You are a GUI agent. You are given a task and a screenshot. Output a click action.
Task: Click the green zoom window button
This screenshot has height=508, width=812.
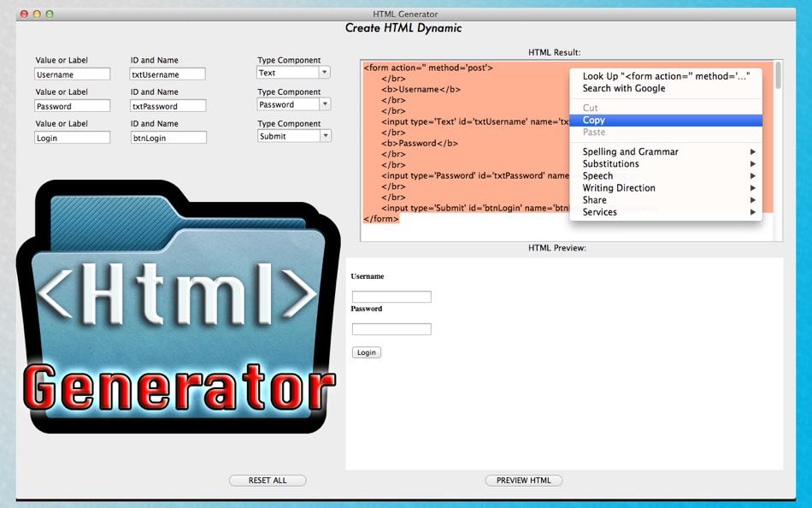point(50,14)
